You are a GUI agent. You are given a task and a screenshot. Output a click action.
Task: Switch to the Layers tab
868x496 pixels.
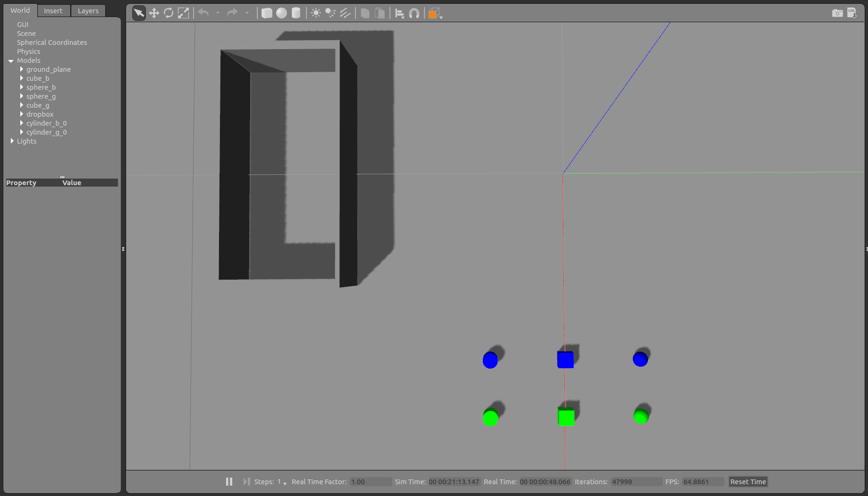point(88,11)
